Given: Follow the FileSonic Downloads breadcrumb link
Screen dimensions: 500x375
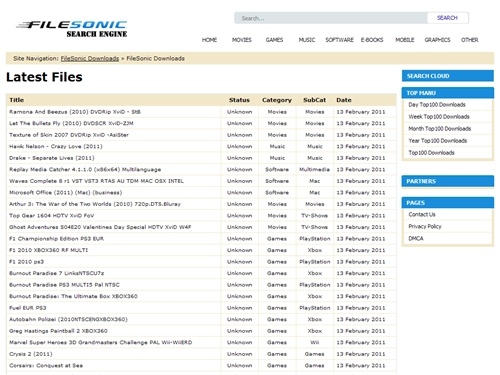Looking at the screenshot, I should 90,58.
